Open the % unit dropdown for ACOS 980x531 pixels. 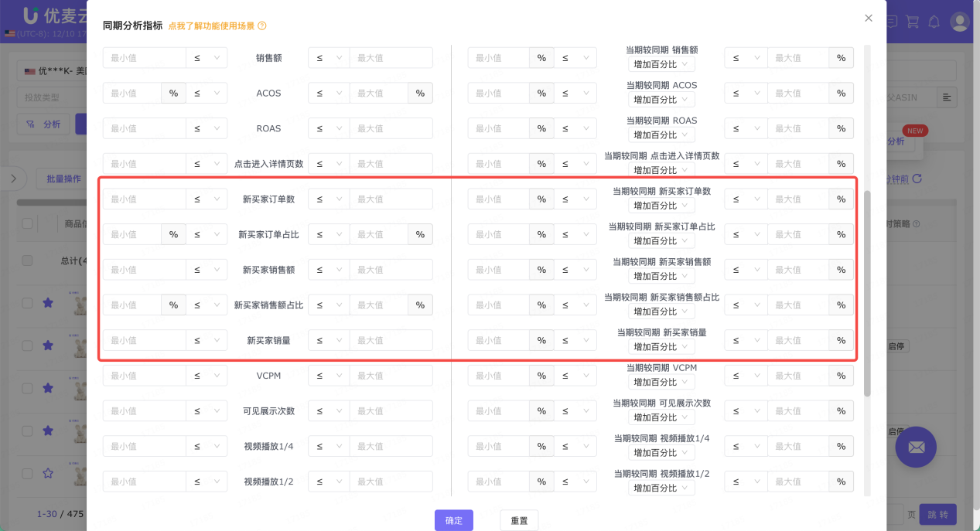tap(173, 93)
